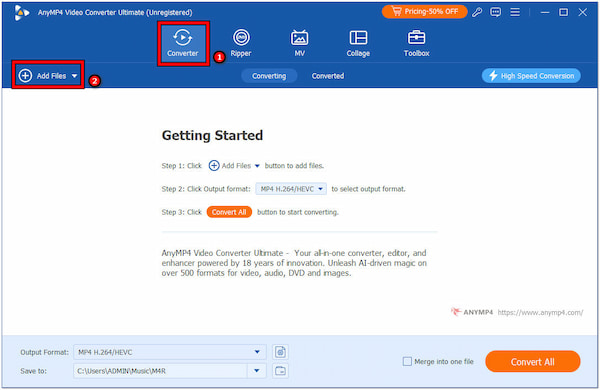
Task: Open the anymp4.com website link
Action: pyautogui.click(x=540, y=312)
